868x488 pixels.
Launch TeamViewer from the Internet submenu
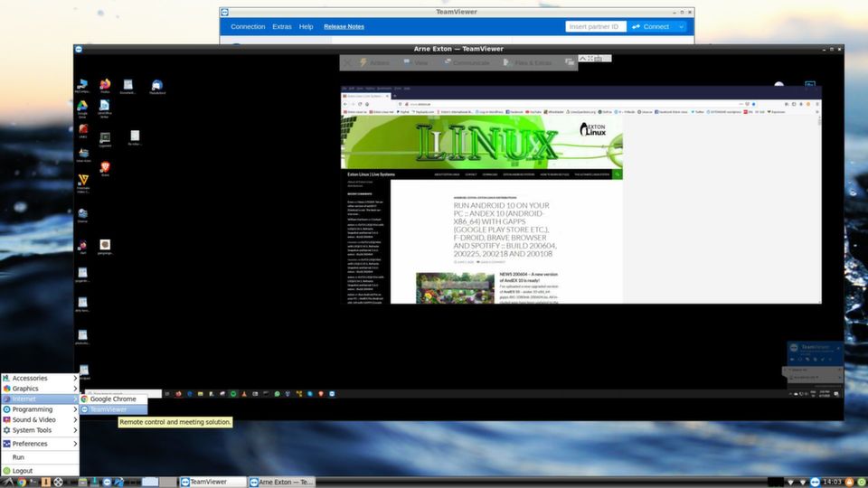click(x=108, y=409)
